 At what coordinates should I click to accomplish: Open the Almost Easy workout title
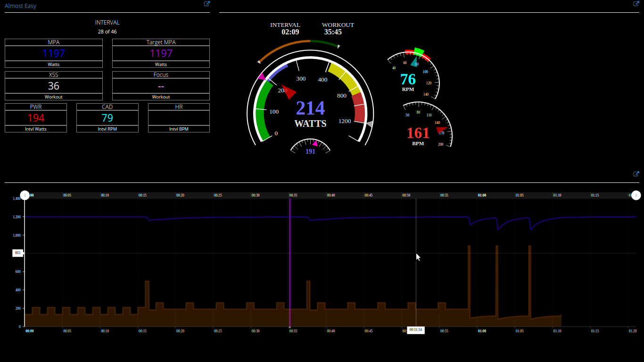coord(20,6)
